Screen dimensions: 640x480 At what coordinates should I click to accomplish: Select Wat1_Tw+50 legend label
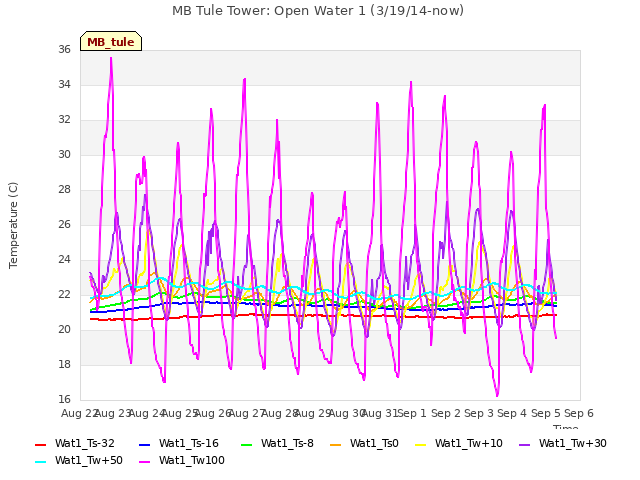[89, 460]
